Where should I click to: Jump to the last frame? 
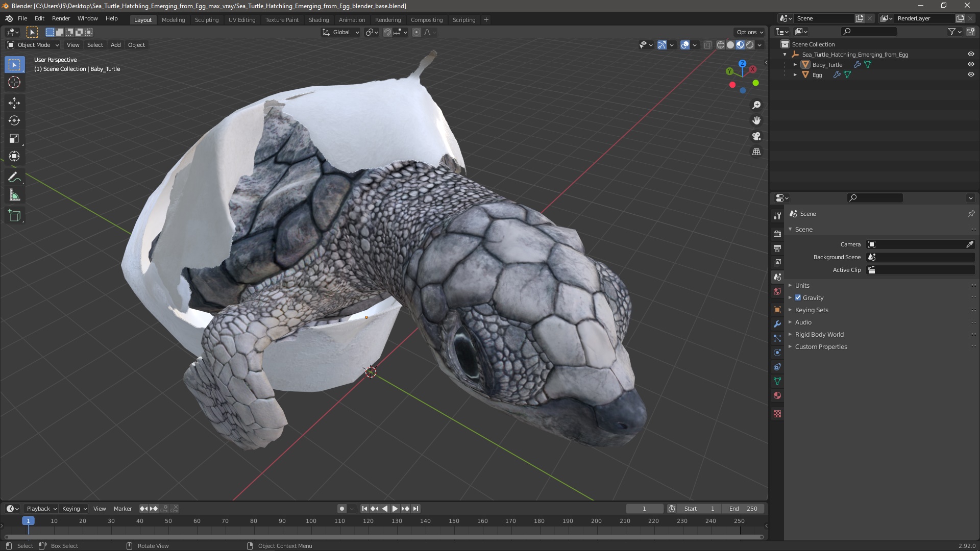pos(415,509)
